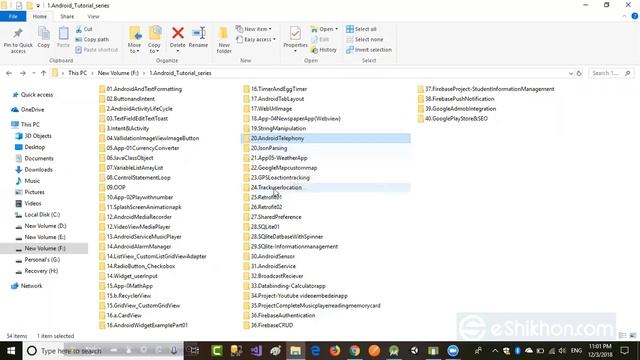Switch to the View ribbon tab
Screen dimensions: 640x360
[93, 17]
